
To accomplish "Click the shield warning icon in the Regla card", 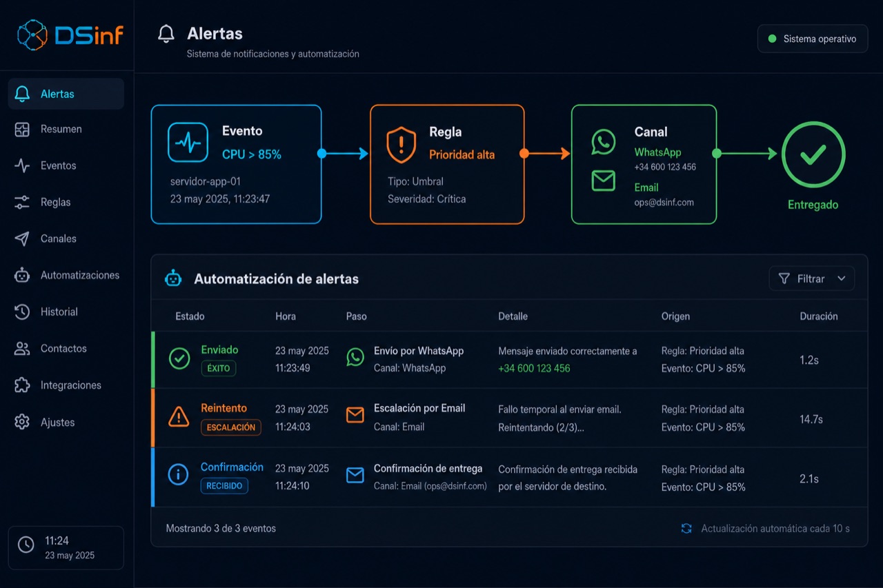I will (x=401, y=144).
